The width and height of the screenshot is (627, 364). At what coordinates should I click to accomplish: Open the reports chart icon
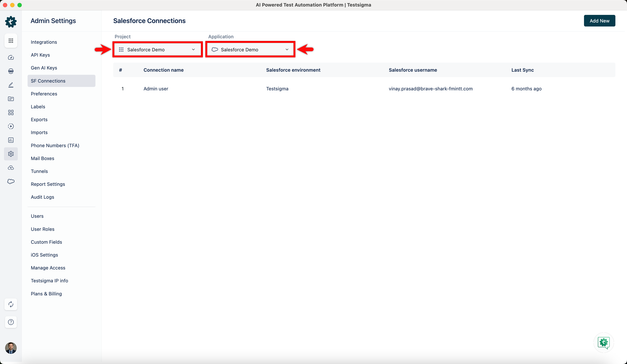pos(11,140)
